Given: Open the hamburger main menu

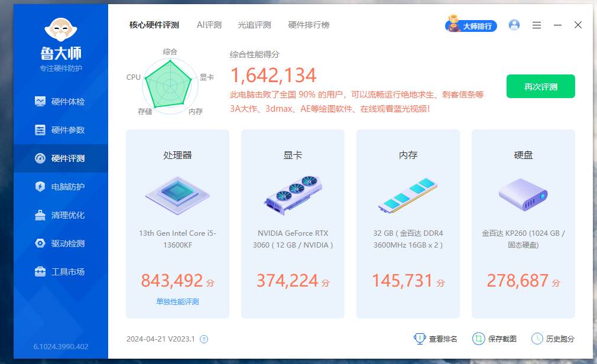Looking at the screenshot, I should pos(537,25).
